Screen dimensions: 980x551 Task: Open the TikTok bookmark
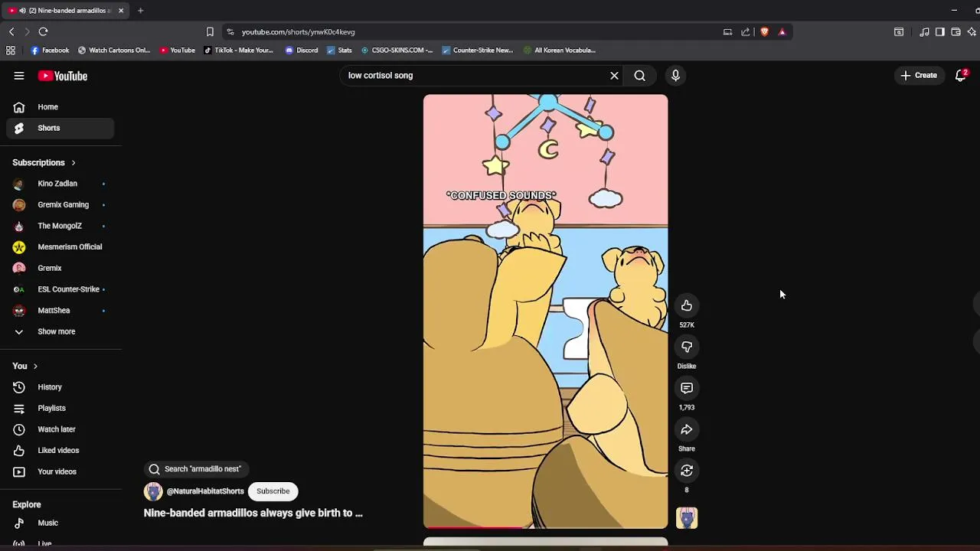tap(238, 51)
